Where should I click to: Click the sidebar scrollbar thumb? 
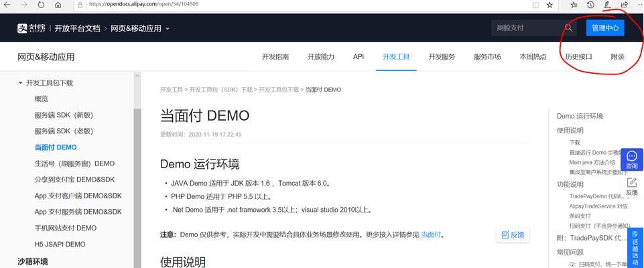point(137,188)
